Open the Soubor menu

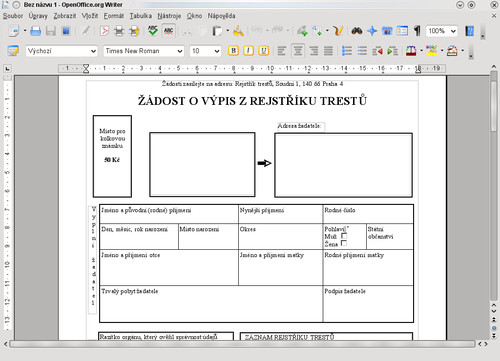tap(13, 16)
